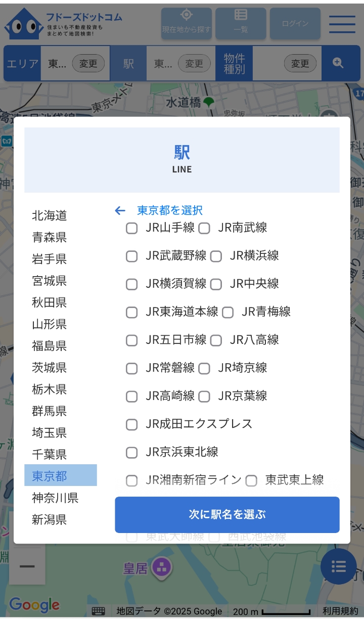
Task: Click 変更 in the 駅 filter
Action: (194, 63)
